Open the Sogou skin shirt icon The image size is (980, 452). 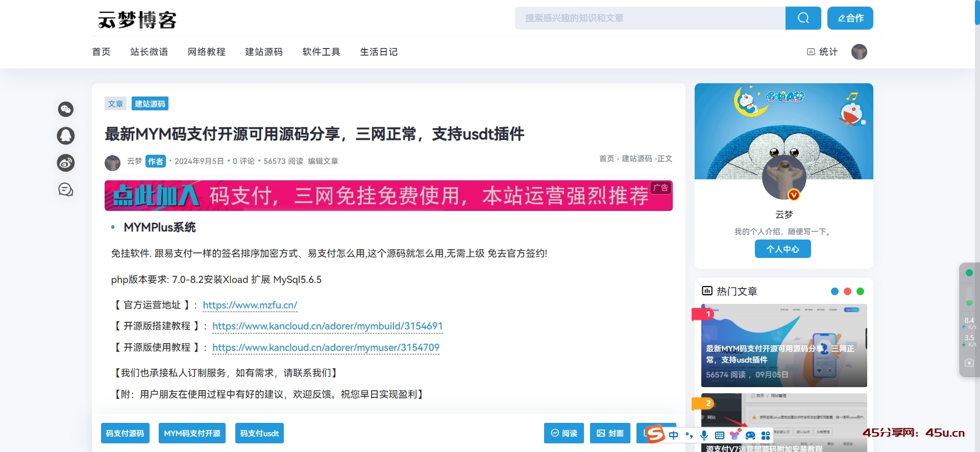(735, 435)
